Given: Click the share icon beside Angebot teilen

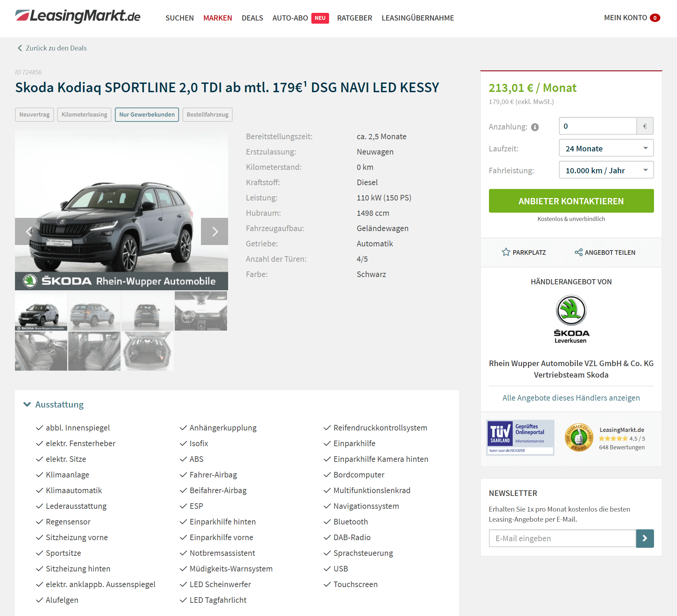Looking at the screenshot, I should click(578, 252).
